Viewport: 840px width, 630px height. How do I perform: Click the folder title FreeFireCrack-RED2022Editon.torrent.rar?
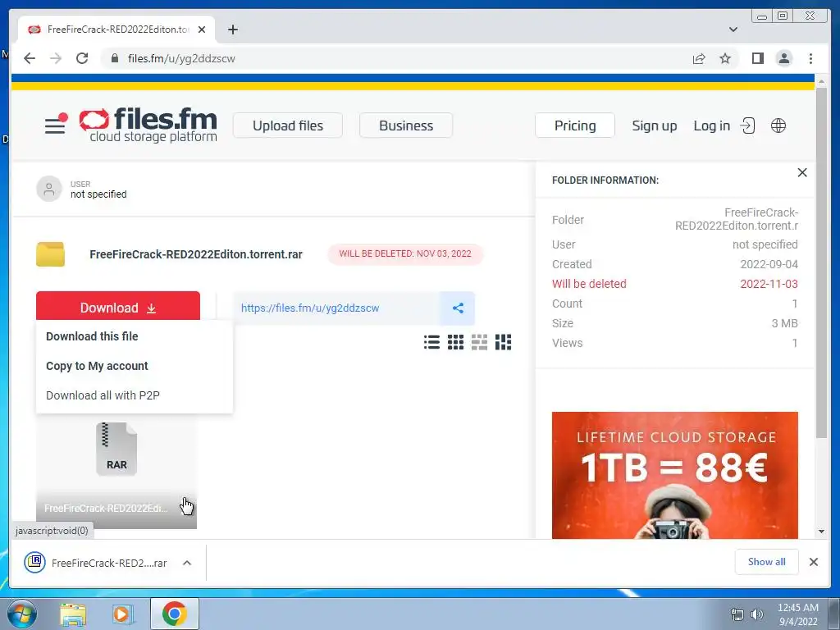pos(195,254)
